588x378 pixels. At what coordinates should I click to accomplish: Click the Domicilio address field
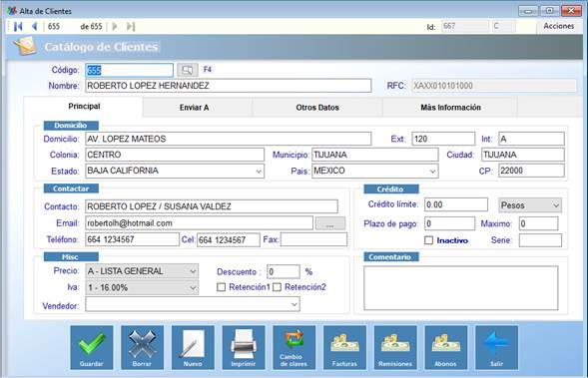coord(229,139)
